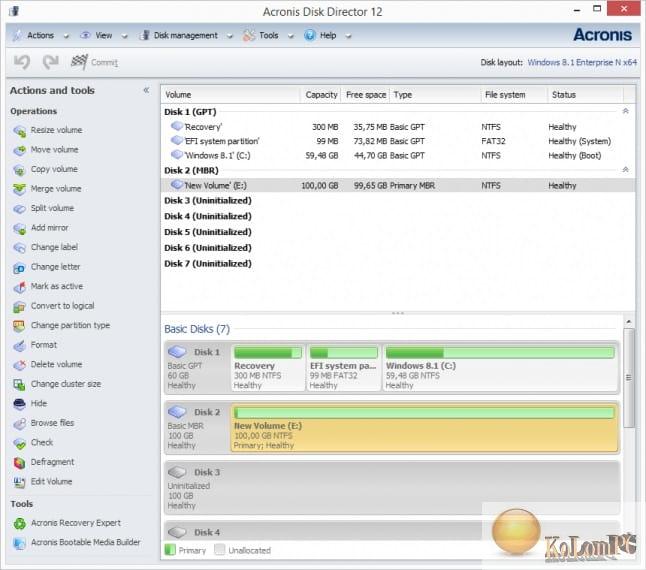Collapse the Disk 2 (MBR) group

[625, 170]
